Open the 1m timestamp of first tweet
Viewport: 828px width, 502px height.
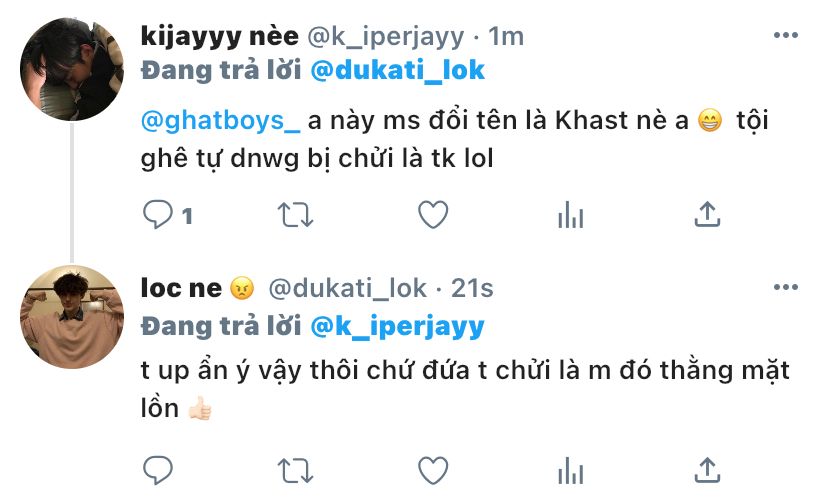(506, 36)
